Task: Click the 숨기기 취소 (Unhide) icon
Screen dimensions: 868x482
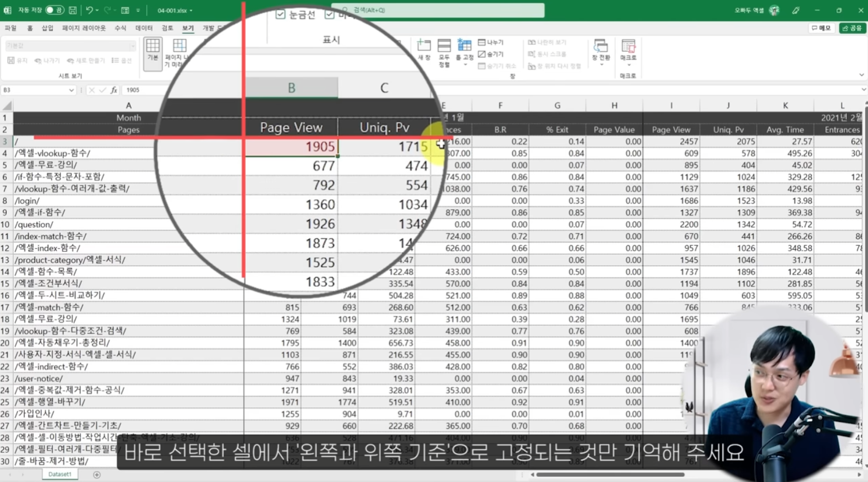Action: click(x=482, y=66)
